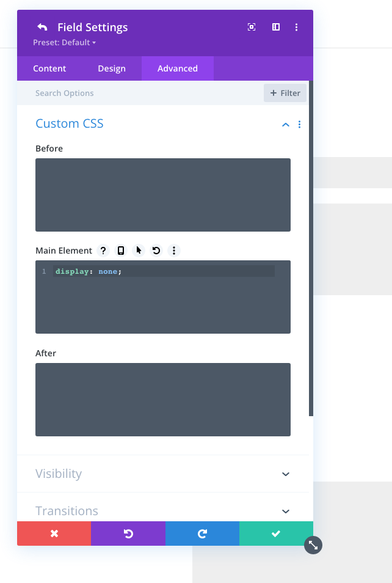The width and height of the screenshot is (392, 583).
Task: Switch to the Design tab
Action: pos(112,68)
